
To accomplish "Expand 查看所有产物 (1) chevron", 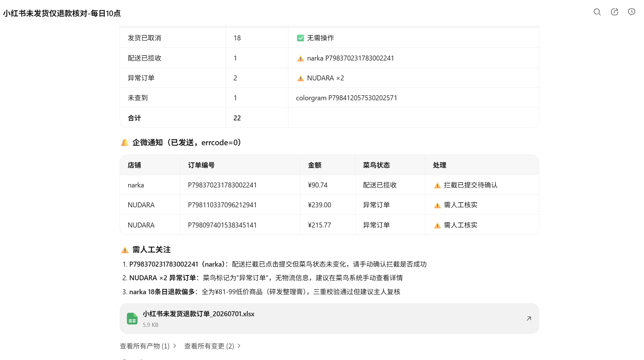I will point(175,346).
